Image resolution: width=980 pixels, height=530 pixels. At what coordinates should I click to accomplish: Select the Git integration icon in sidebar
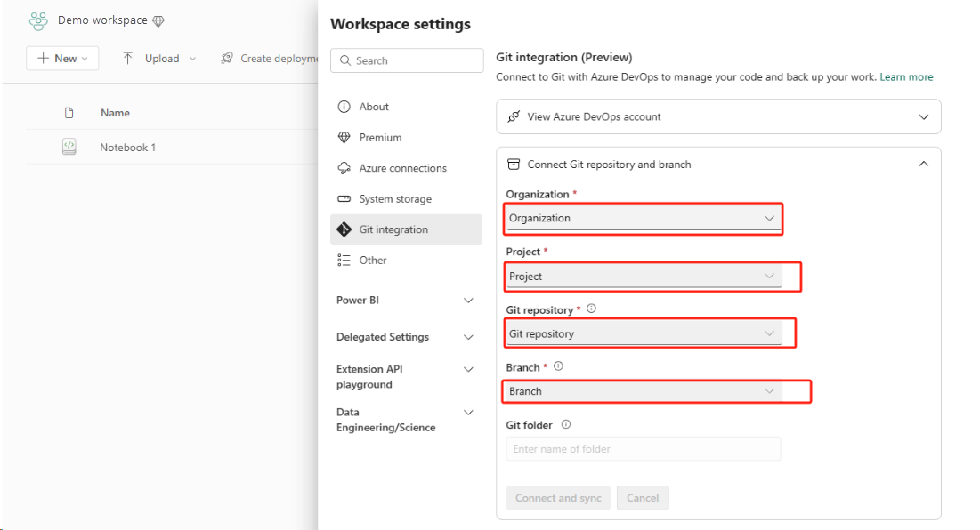click(344, 229)
